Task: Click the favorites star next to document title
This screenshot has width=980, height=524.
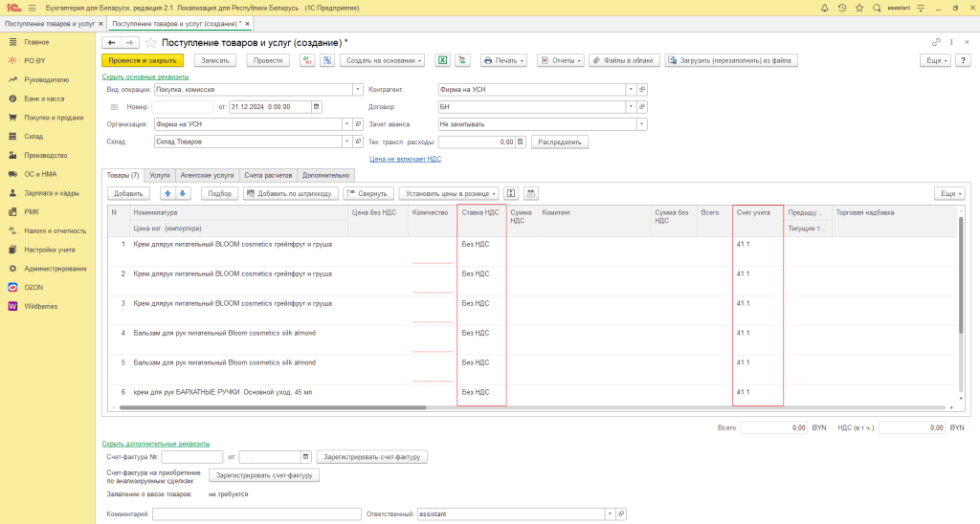Action: (151, 43)
